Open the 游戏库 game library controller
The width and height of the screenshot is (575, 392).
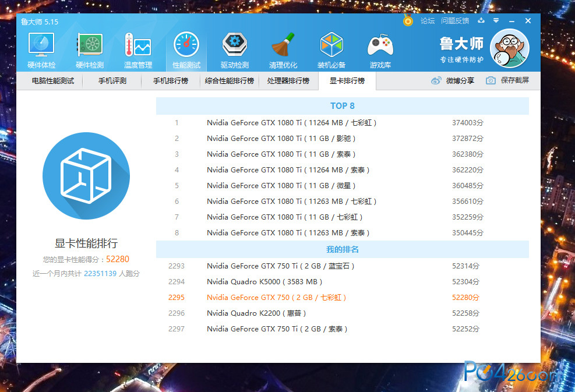(x=380, y=51)
